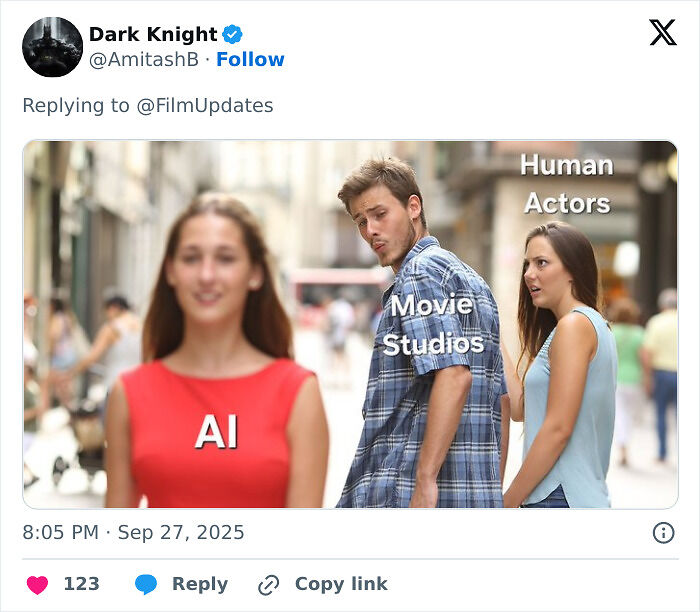Viewport: 700px width, 612px height.
Task: Click the copy link chain icon
Action: (268, 585)
